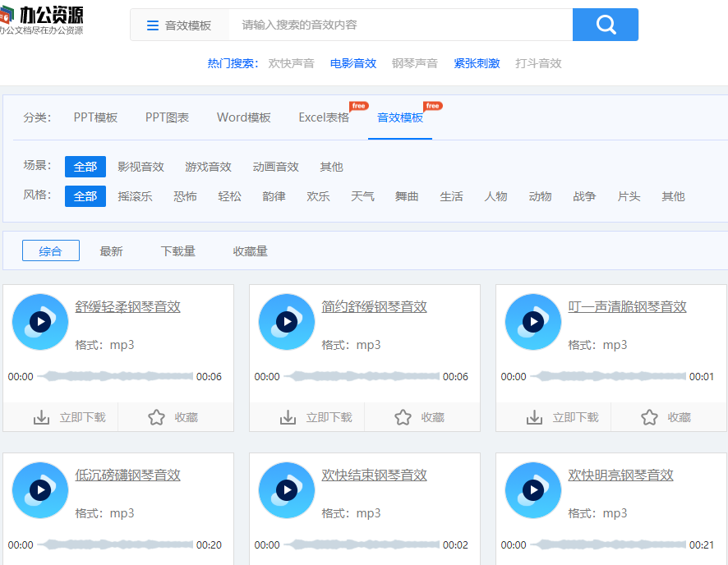Play the 叮一声清脆钢琴音效 track
Viewport: 728px width, 565px height.
pyautogui.click(x=533, y=321)
